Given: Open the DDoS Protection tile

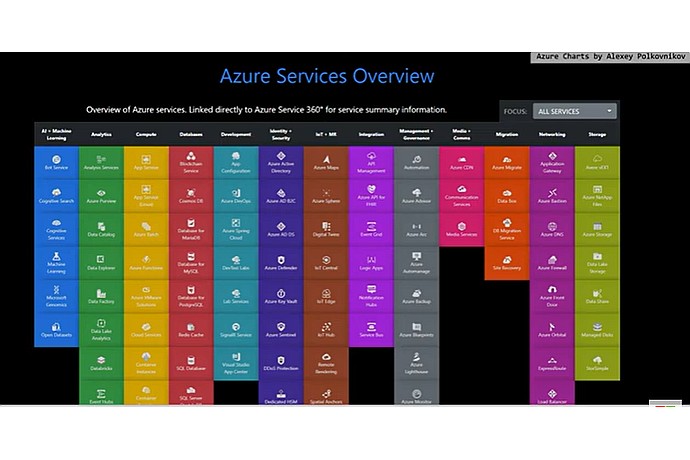Looking at the screenshot, I should tap(281, 364).
